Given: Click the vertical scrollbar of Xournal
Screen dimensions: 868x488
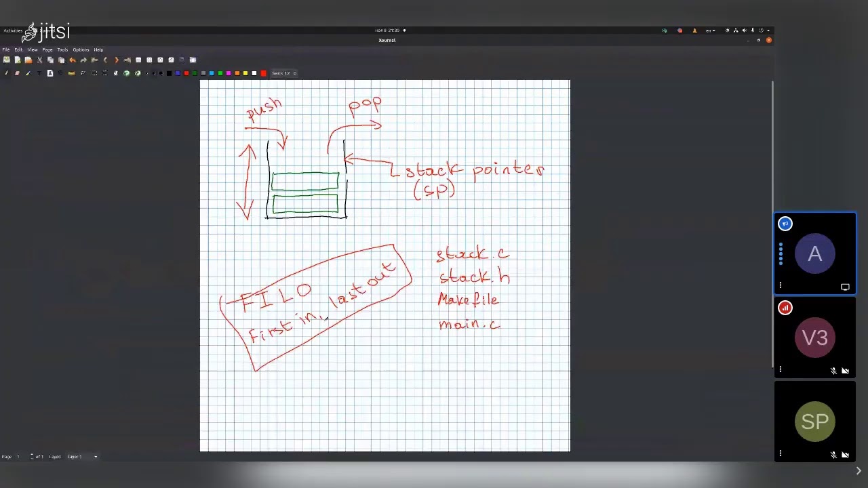Looking at the screenshot, I should 772,224.
